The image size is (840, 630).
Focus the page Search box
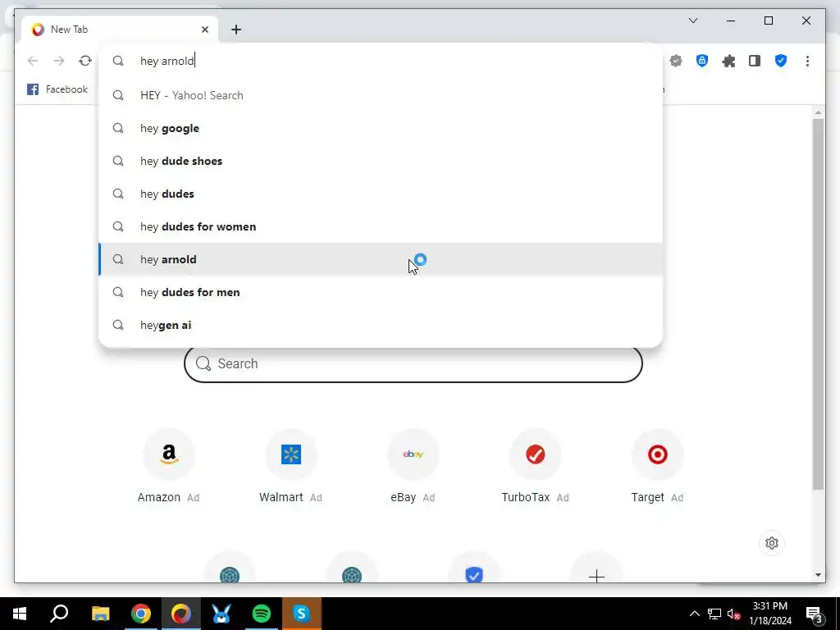click(x=413, y=363)
